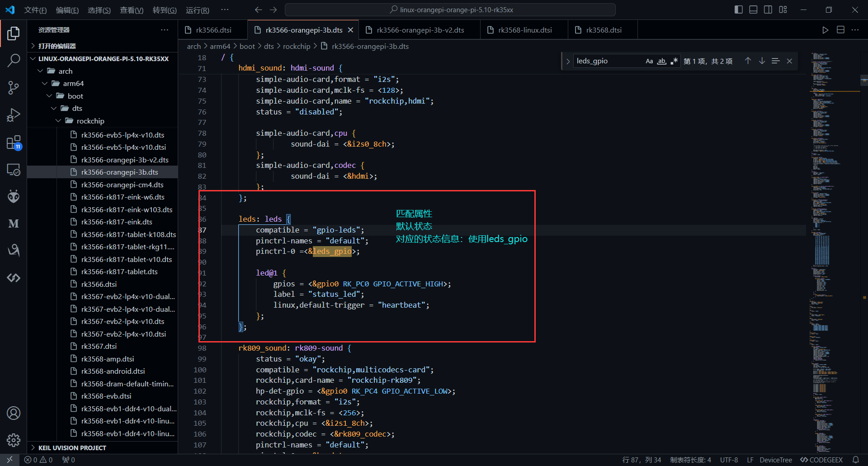Viewport: 868px width, 466px height.
Task: Open the CodeGeeX angle-bracket sidebar icon
Action: [14, 278]
